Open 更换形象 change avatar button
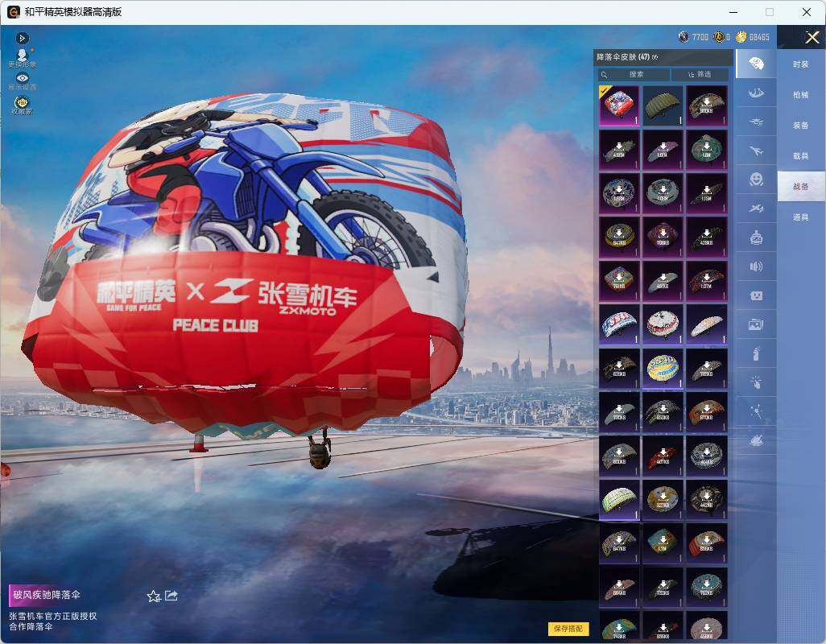Viewport: 826px width, 644px height. [x=22, y=59]
